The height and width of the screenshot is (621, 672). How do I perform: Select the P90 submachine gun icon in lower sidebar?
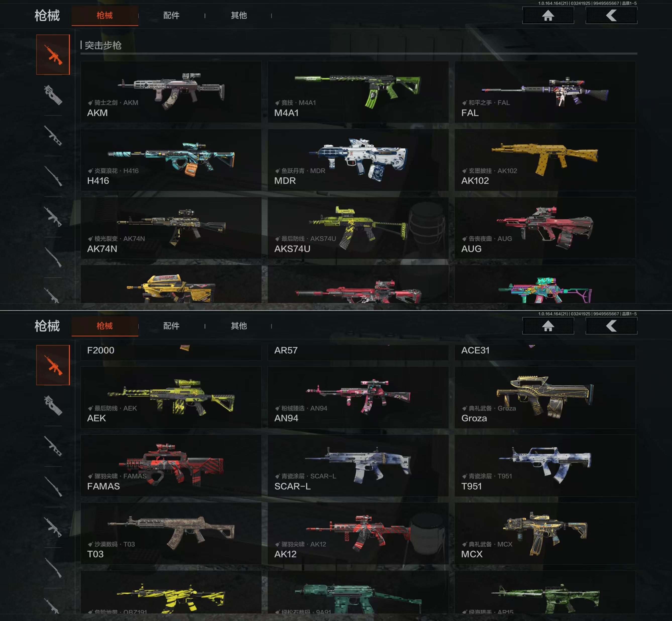pyautogui.click(x=53, y=406)
